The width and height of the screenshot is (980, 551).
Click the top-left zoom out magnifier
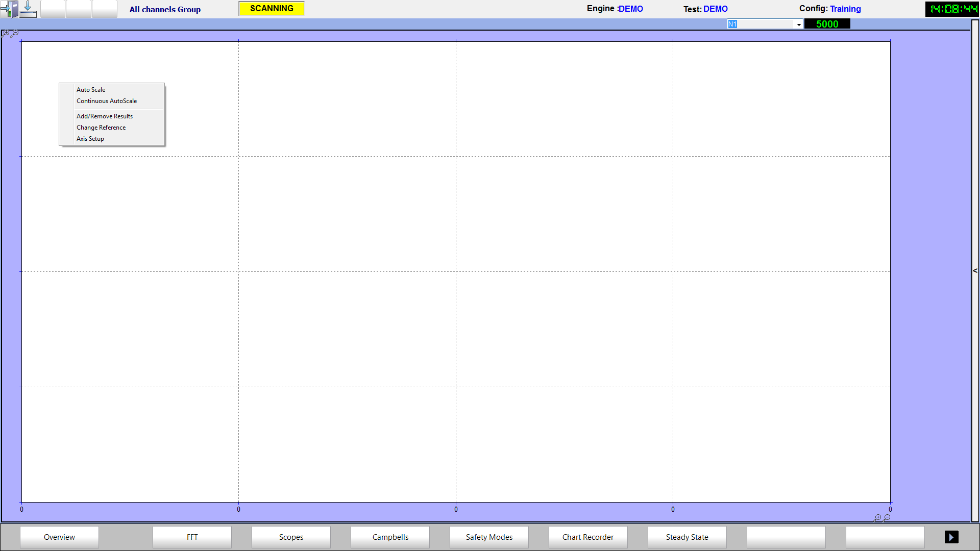point(15,33)
